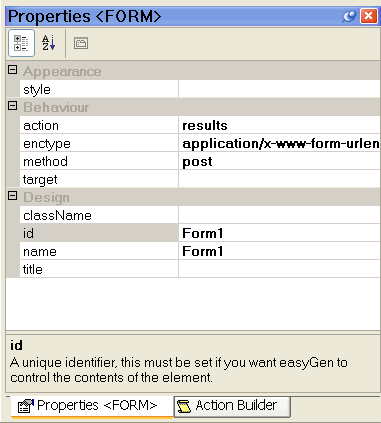Screen dimensions: 381x423
Task: Collapse the Behaviour category
Action: coord(13,106)
